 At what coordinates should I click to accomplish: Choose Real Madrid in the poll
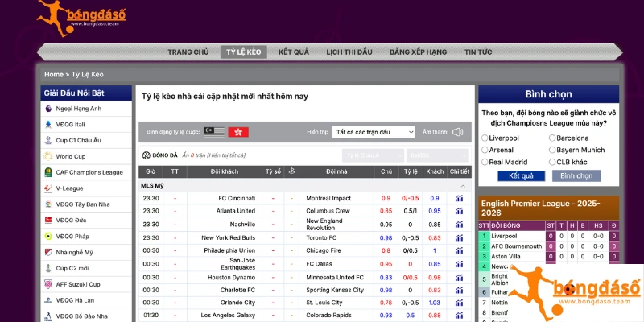pyautogui.click(x=484, y=162)
